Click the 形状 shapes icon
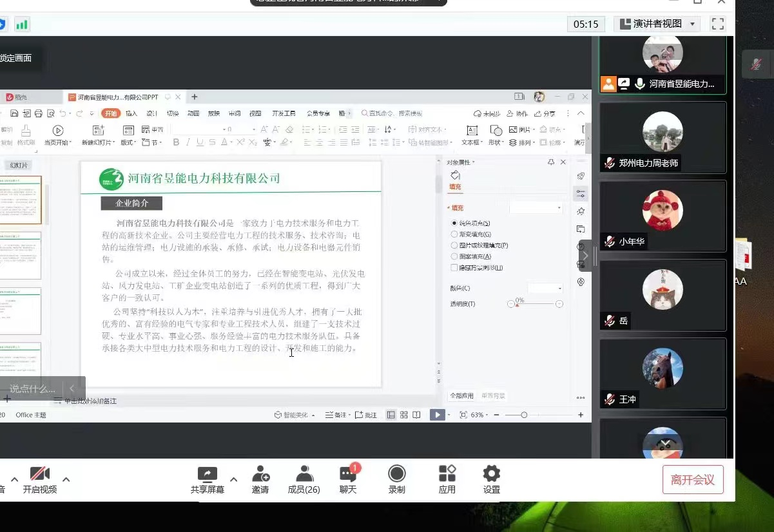The height and width of the screenshot is (532, 774). pyautogui.click(x=496, y=130)
